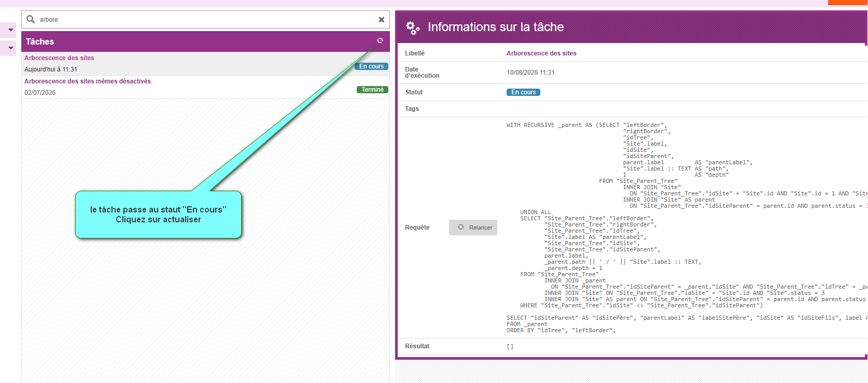Click the "Tâches" panel title
868x383 pixels.
[40, 41]
